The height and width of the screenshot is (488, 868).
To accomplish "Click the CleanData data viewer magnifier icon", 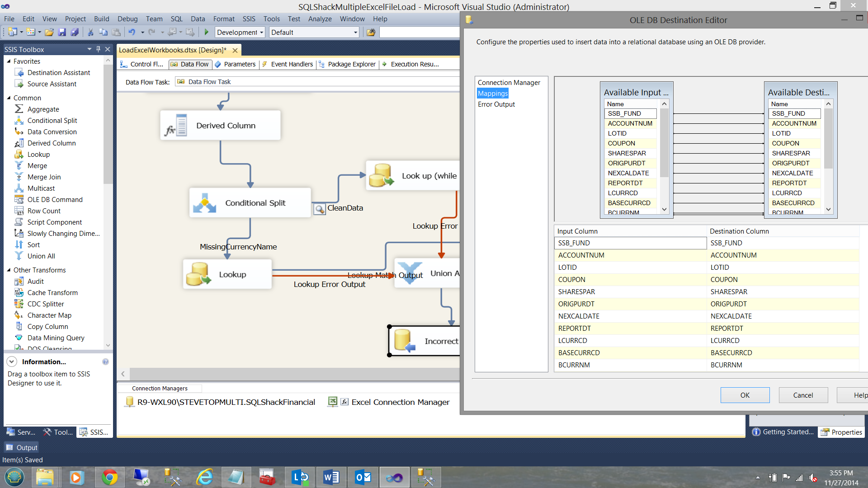I will click(320, 209).
